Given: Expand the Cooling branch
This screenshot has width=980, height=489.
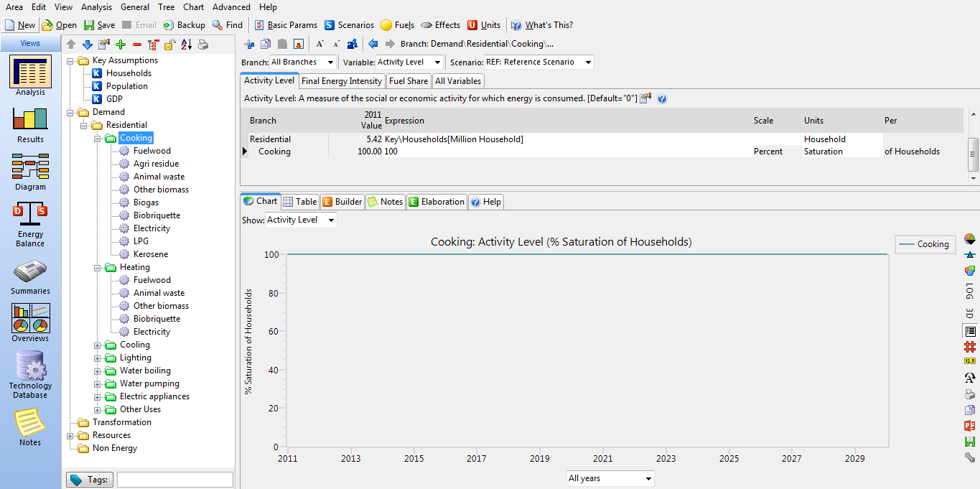Looking at the screenshot, I should 98,345.
